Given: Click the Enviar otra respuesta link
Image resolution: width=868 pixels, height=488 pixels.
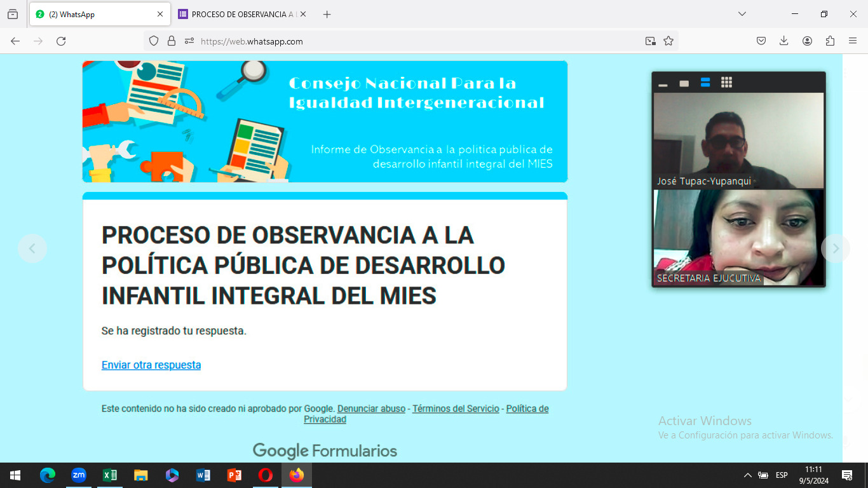Looking at the screenshot, I should (151, 365).
